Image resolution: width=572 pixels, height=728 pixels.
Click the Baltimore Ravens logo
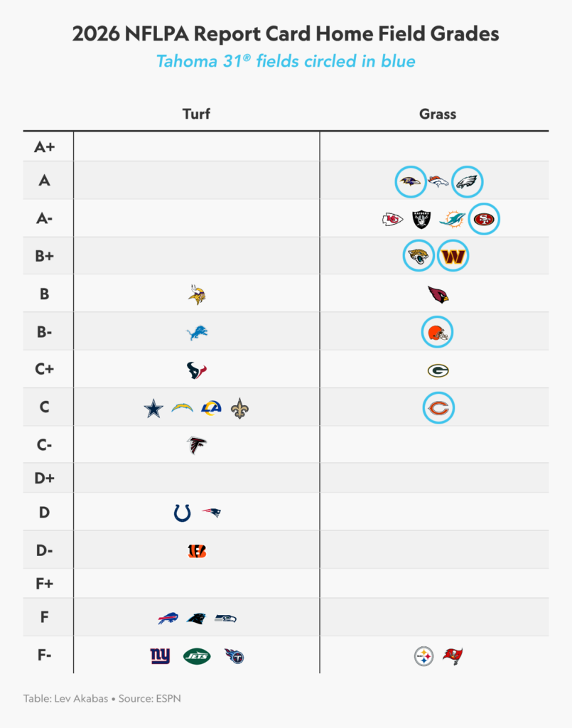[411, 181]
